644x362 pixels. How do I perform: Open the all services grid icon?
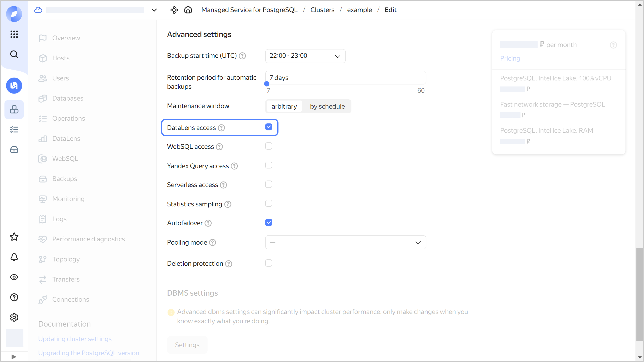click(14, 34)
